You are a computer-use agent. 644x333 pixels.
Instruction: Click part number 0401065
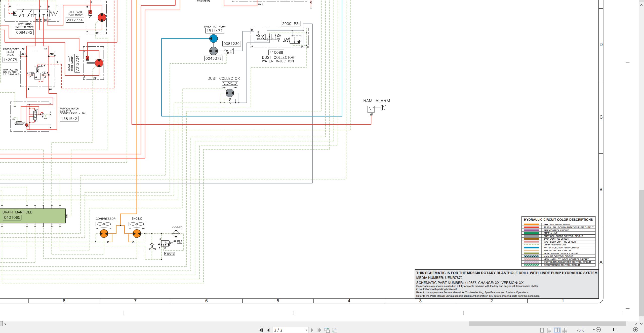tap(12, 217)
